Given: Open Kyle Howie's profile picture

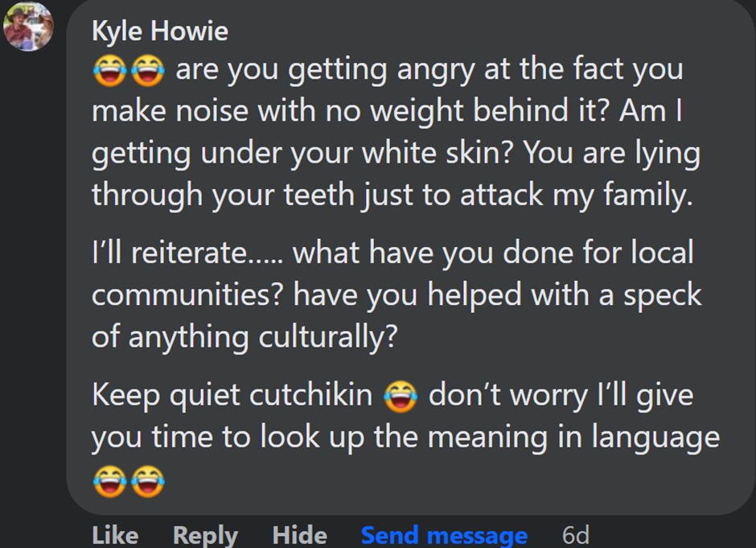Looking at the screenshot, I should pyautogui.click(x=28, y=27).
